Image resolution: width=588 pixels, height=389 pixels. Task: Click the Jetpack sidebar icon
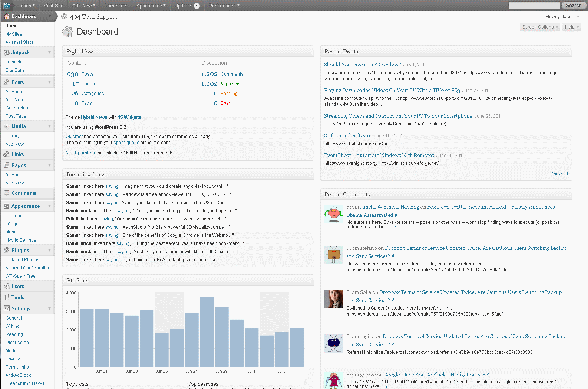tap(7, 53)
